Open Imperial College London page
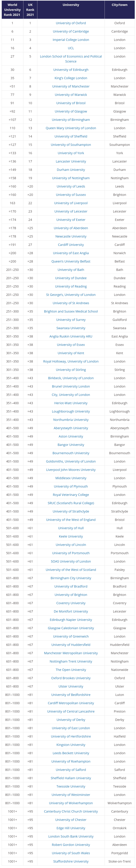The image size is (136, 868). (71, 40)
